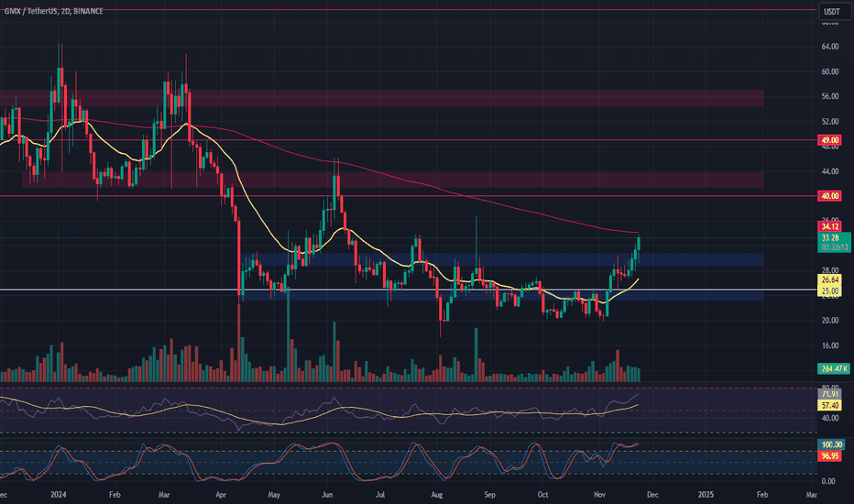This screenshot has width=854, height=504.
Task: Click the 2024 label on time axis
Action: [58, 495]
